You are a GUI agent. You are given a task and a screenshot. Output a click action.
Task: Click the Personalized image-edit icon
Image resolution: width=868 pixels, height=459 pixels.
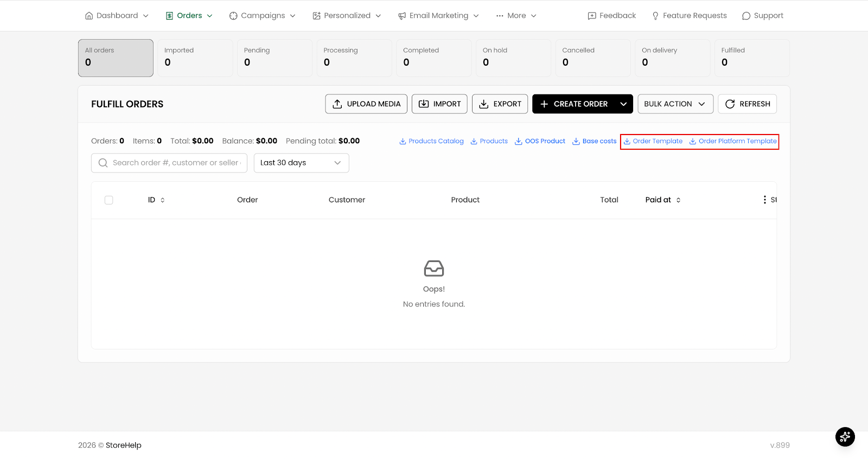point(317,16)
